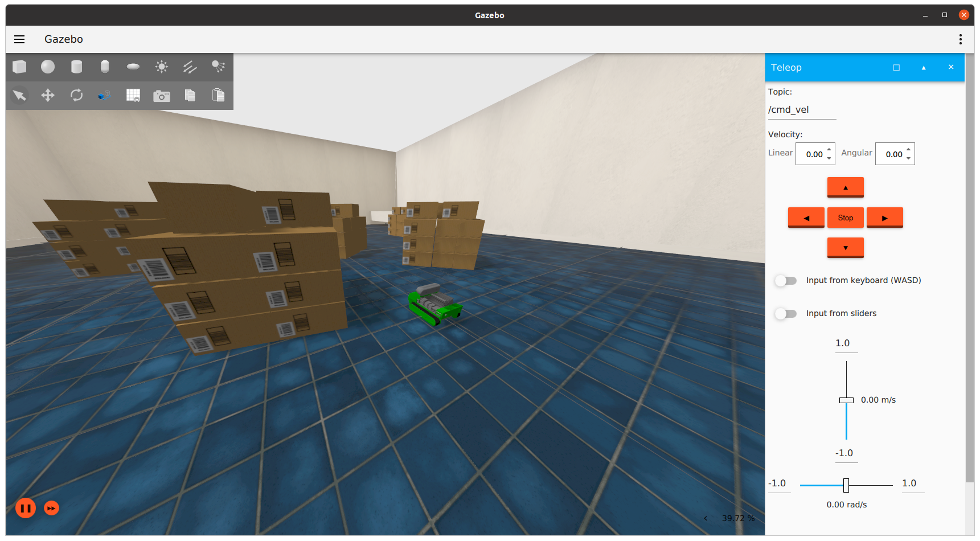
Task: Click the Teleop panel title
Action: [x=786, y=68]
